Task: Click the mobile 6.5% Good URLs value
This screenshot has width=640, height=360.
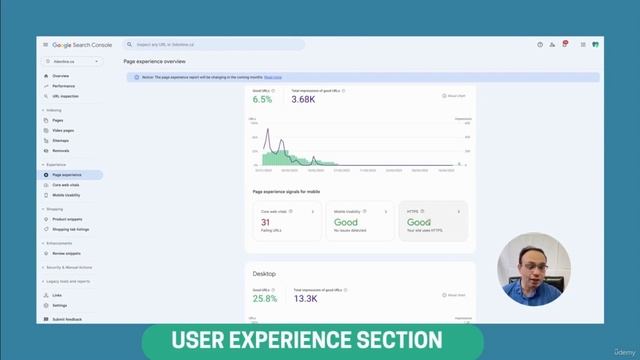Action: coord(262,100)
